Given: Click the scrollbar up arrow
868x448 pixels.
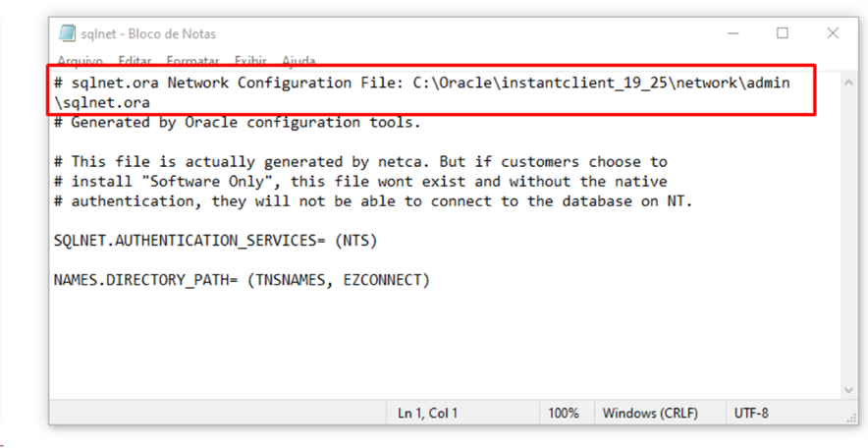Looking at the screenshot, I should pos(848,83).
